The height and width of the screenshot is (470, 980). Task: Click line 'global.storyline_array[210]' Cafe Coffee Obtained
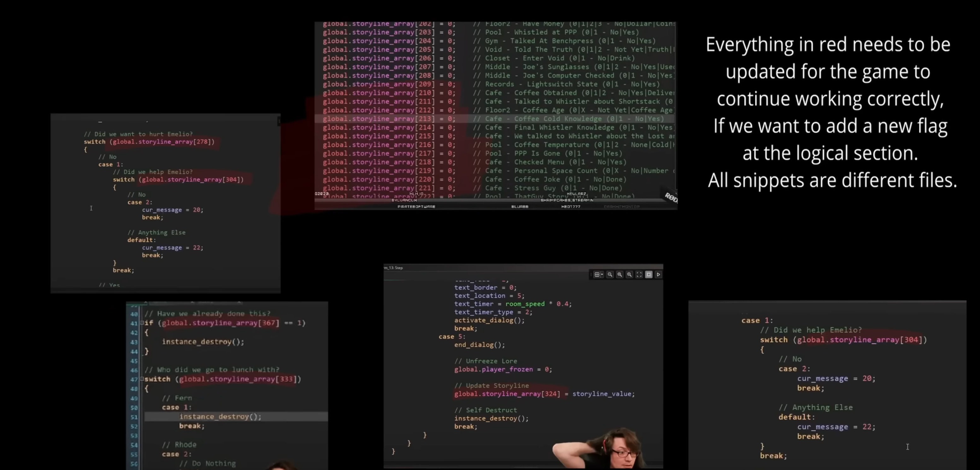(499, 93)
